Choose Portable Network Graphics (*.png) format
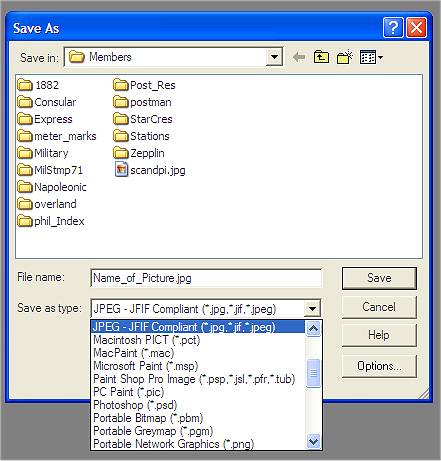The height and width of the screenshot is (461, 441). (x=173, y=444)
